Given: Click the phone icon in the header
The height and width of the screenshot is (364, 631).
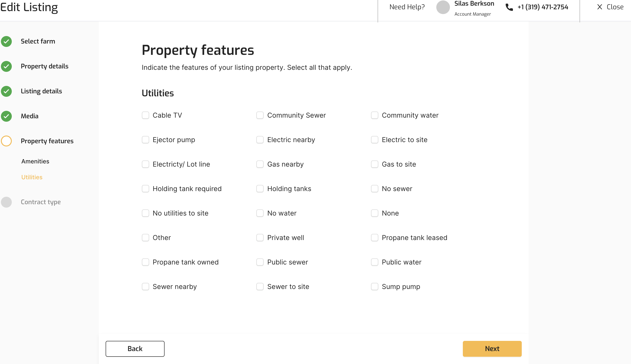Looking at the screenshot, I should 509,7.
